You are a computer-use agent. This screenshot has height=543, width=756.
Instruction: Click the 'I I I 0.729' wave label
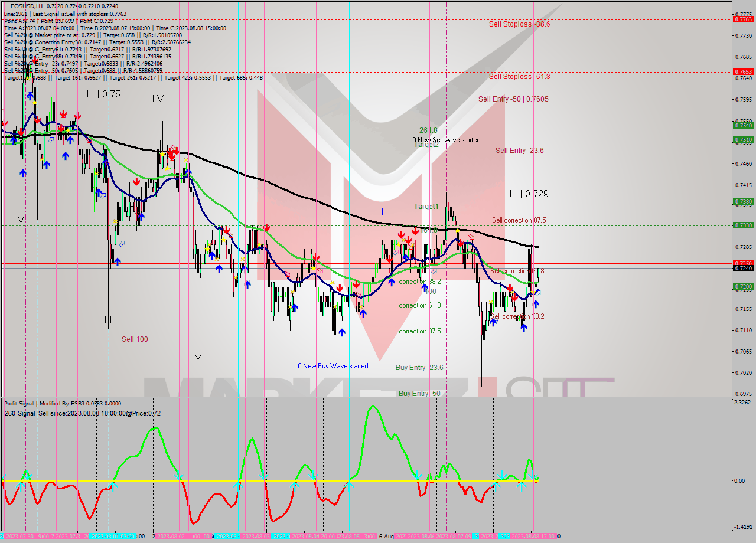pyautogui.click(x=529, y=194)
